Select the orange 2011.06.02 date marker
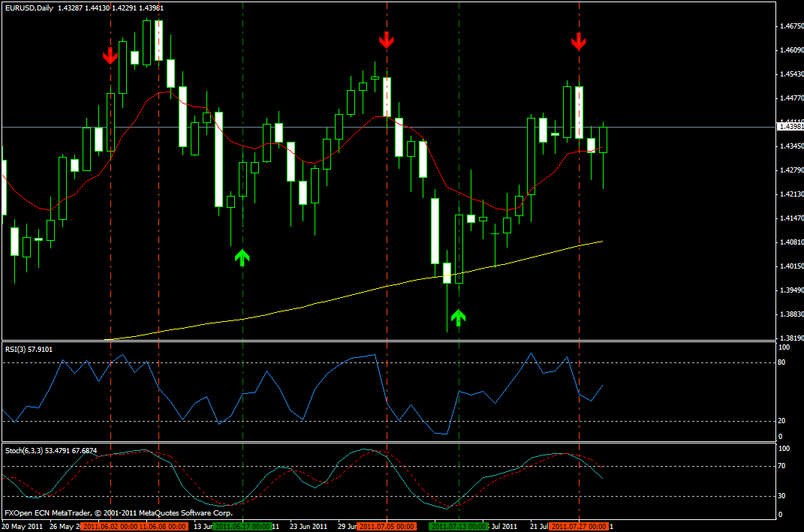 coord(108,527)
